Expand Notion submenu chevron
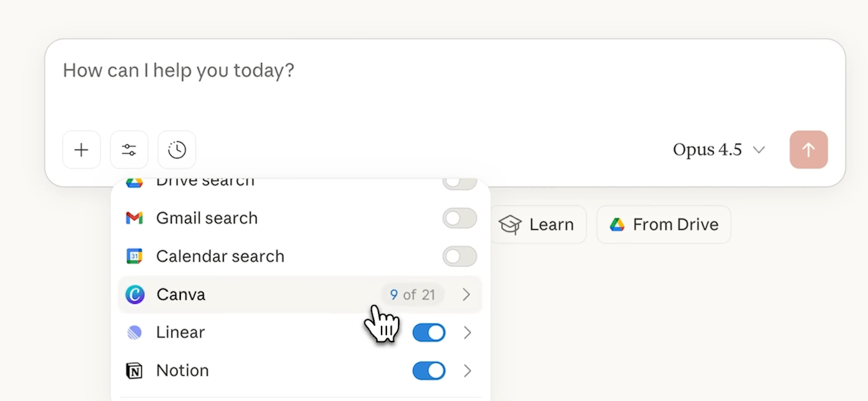 click(x=467, y=371)
